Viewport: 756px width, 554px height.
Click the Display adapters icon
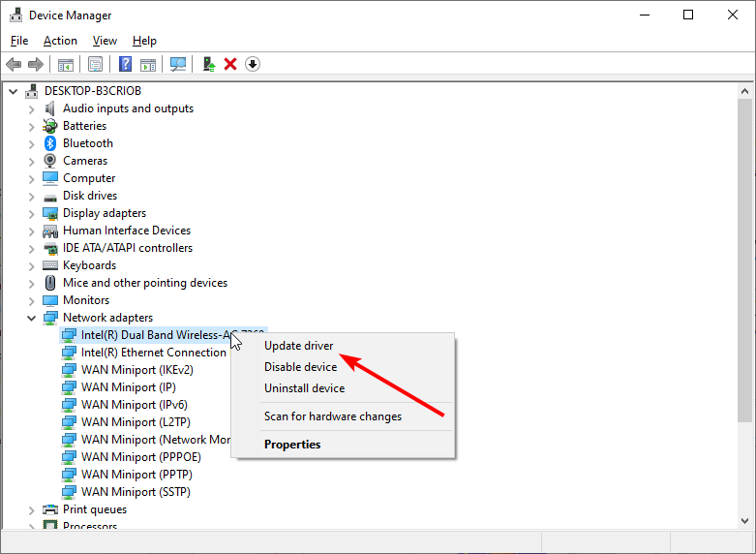point(50,213)
